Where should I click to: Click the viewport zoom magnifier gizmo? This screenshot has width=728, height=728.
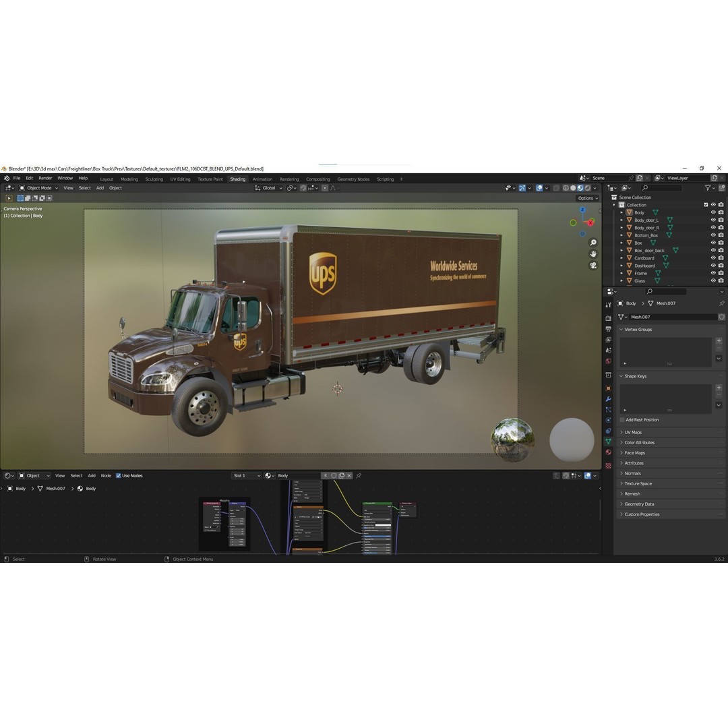tap(593, 243)
